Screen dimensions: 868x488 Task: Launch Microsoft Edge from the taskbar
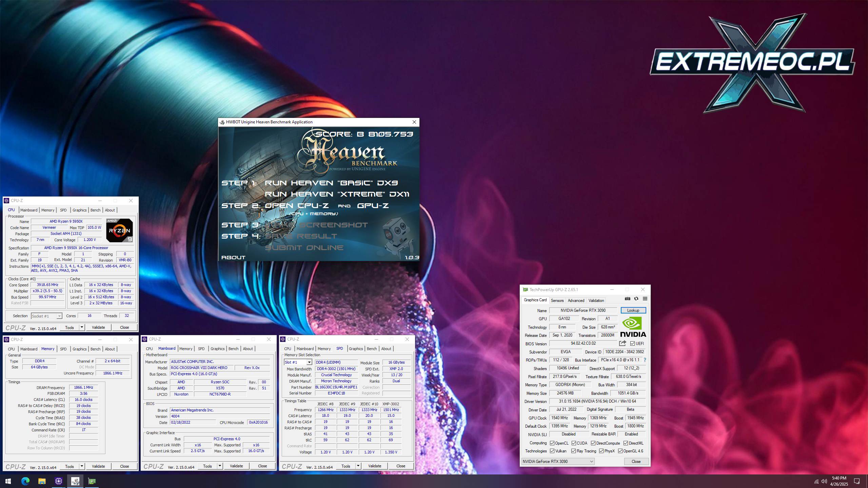(x=25, y=481)
